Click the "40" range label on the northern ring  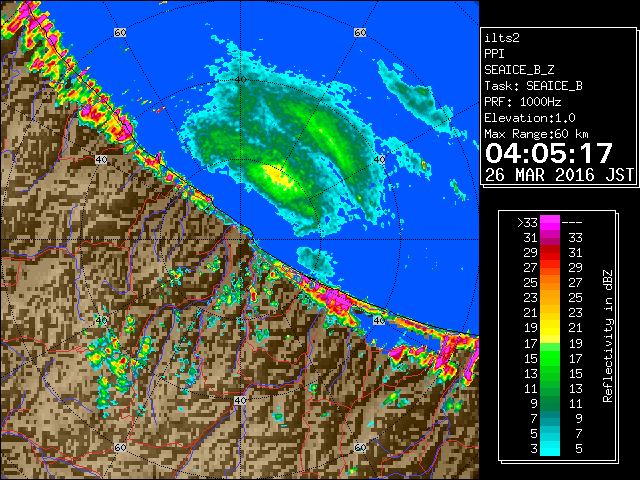[240, 80]
